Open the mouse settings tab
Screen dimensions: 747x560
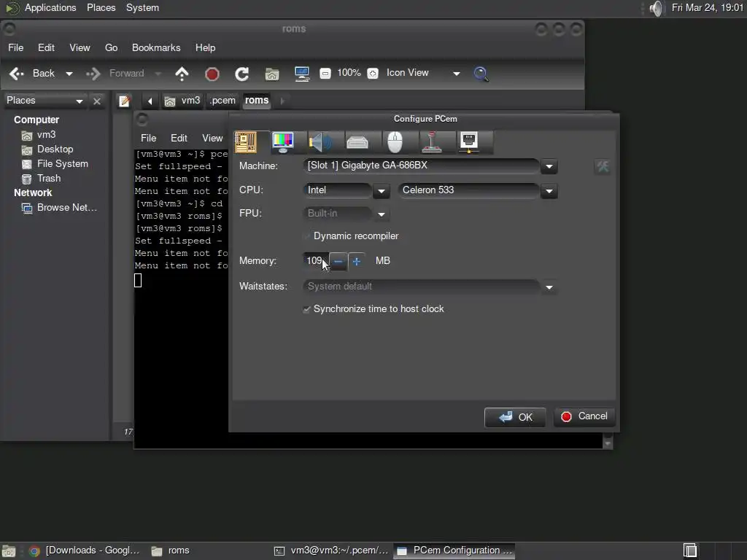tap(395, 142)
